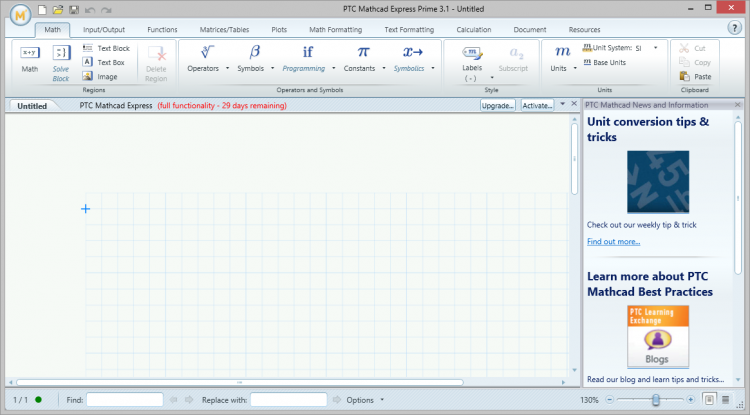Click the Paste clipboard icon
The height and width of the screenshot is (415, 750).
tap(696, 76)
